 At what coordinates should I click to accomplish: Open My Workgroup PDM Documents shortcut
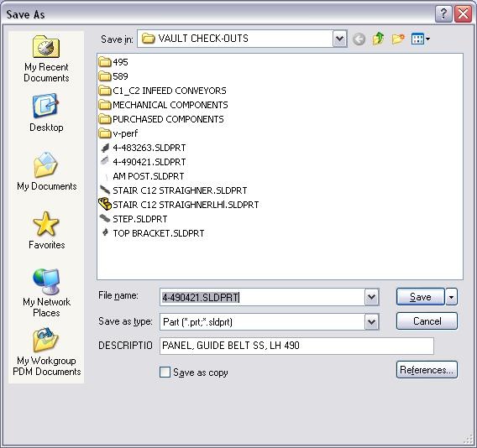46,352
